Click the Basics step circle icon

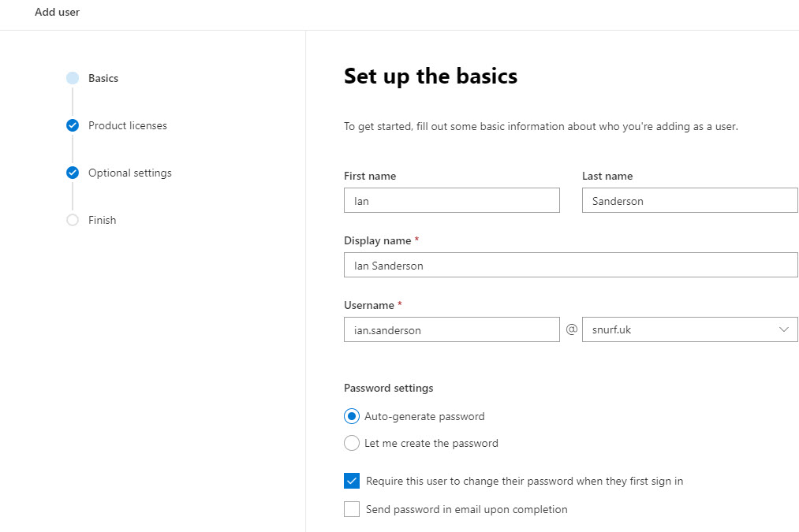(73, 78)
